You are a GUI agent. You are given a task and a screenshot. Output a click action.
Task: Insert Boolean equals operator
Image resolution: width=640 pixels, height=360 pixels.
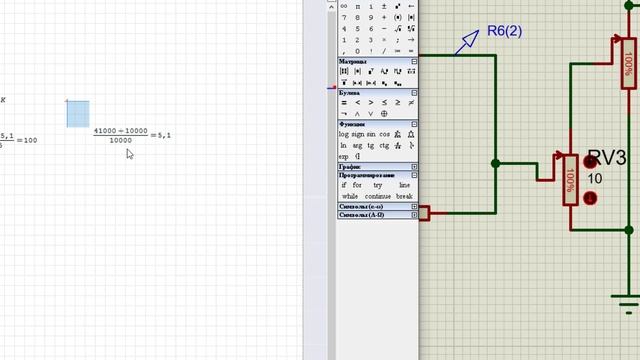tap(344, 103)
